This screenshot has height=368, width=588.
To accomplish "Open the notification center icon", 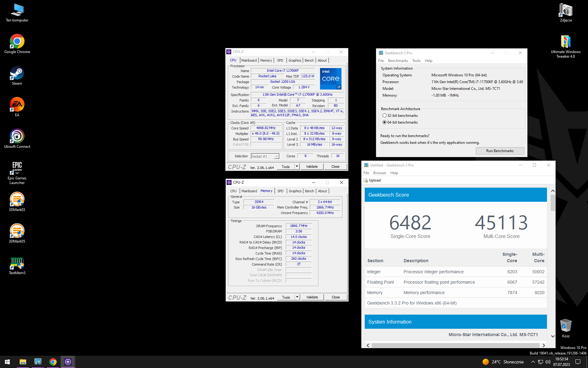I will [578, 362].
